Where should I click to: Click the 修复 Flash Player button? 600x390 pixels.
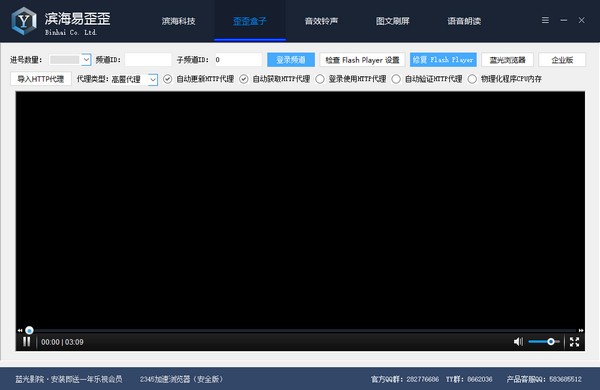[443, 60]
